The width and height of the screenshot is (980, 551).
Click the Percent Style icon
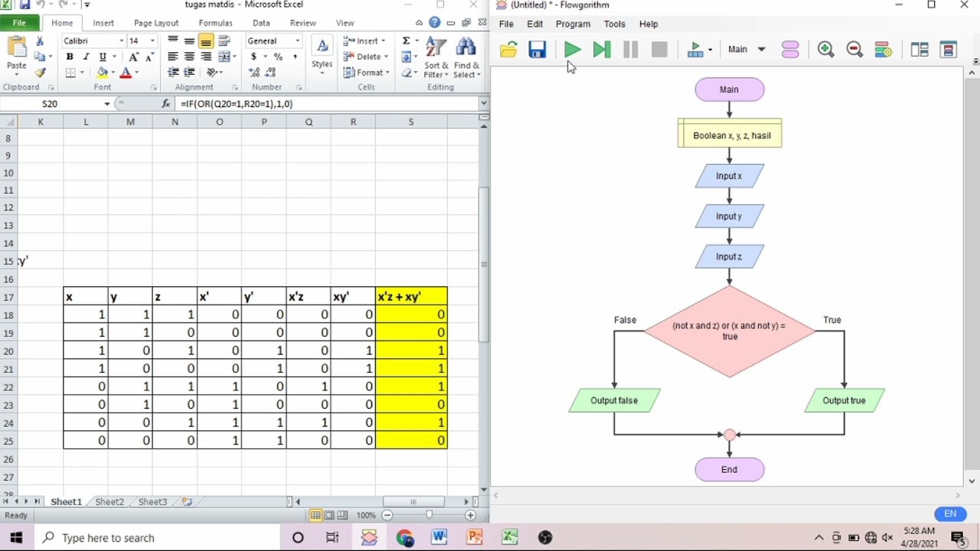pos(278,57)
